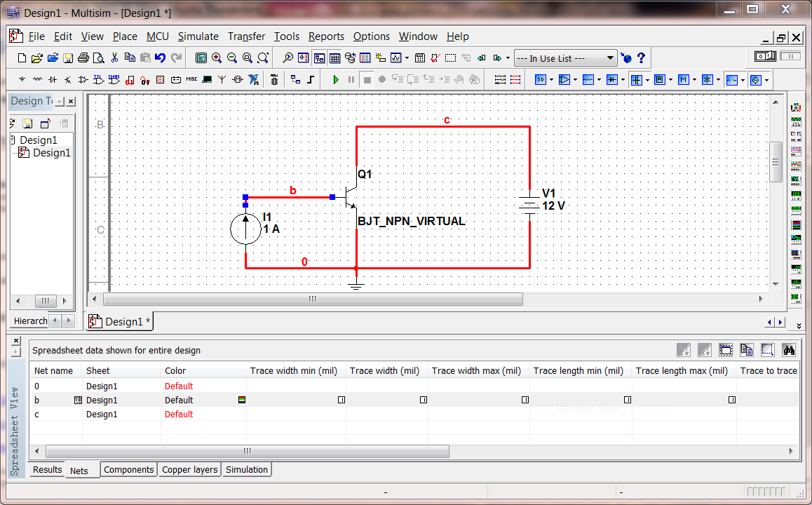Toggle the checkbox for net b trace width
The height and width of the screenshot is (505, 812).
coord(424,400)
